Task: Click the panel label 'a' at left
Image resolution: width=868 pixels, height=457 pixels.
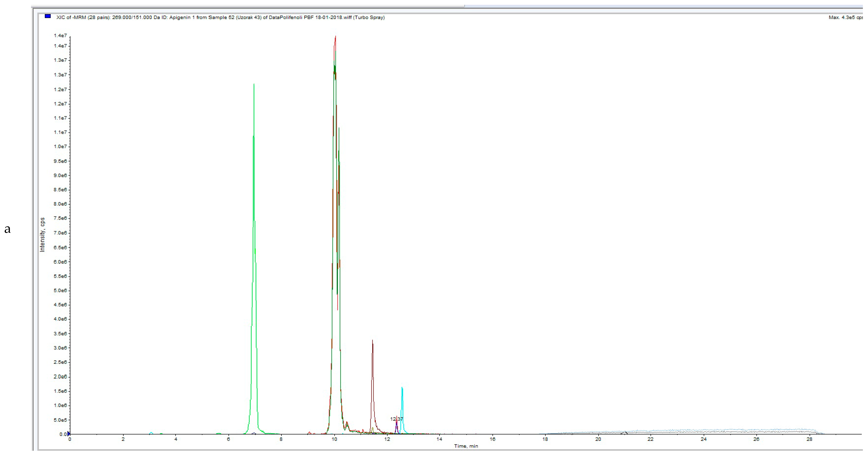Action: pyautogui.click(x=7, y=229)
